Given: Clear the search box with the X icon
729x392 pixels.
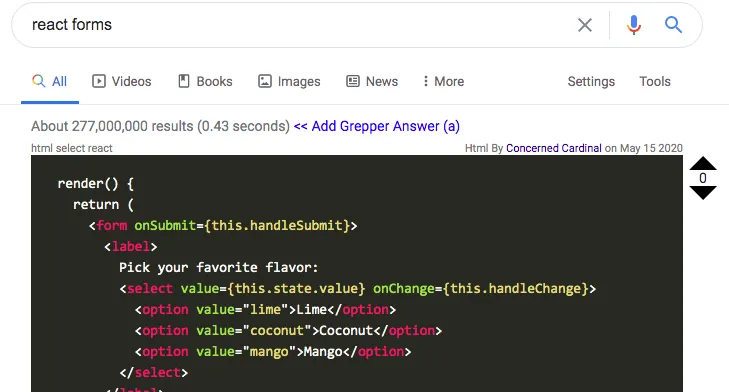Looking at the screenshot, I should (584, 25).
